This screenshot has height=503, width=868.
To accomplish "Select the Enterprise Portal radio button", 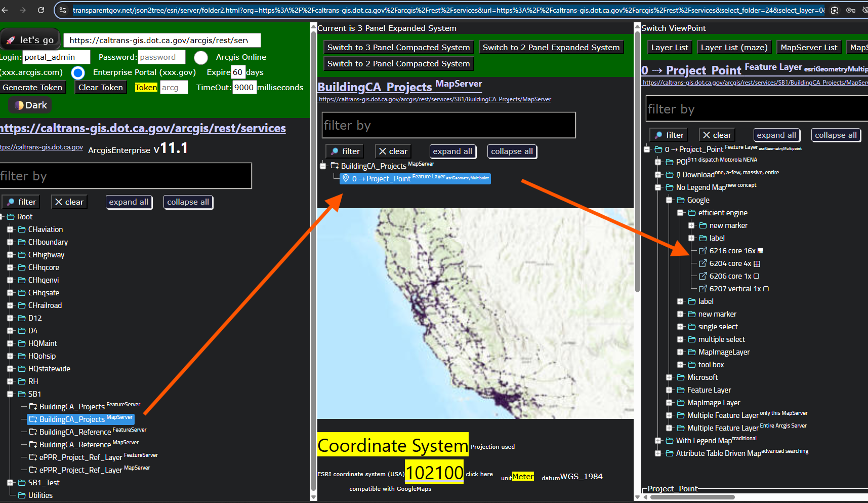I will click(x=78, y=73).
